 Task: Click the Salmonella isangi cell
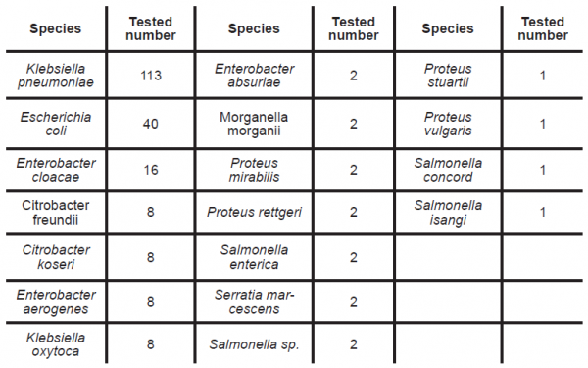(x=448, y=212)
